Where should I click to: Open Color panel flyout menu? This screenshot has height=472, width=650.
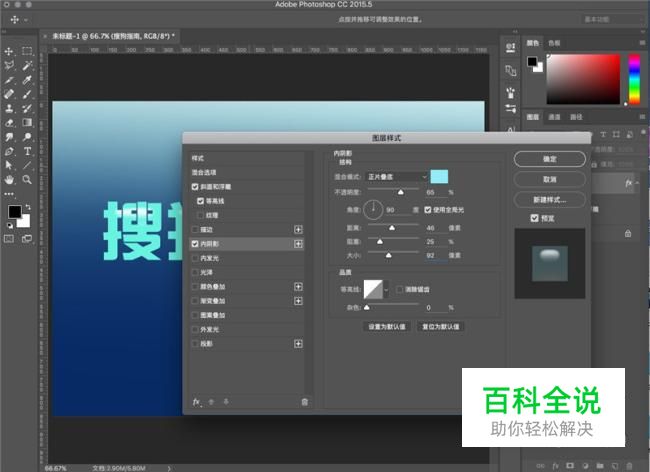click(643, 43)
